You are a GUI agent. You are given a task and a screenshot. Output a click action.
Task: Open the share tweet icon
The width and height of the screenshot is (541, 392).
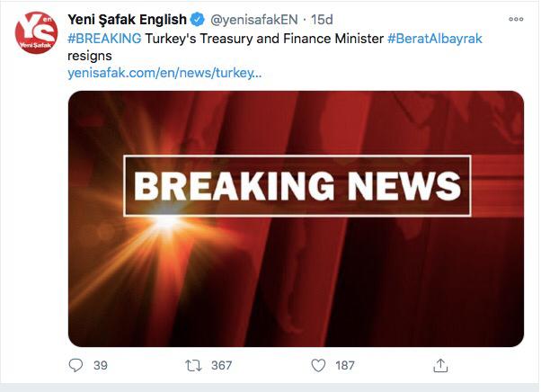(440, 365)
